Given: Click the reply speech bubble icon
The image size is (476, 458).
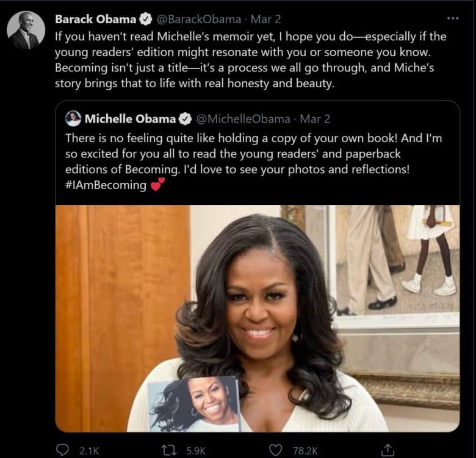Looking at the screenshot, I should coord(62,450).
